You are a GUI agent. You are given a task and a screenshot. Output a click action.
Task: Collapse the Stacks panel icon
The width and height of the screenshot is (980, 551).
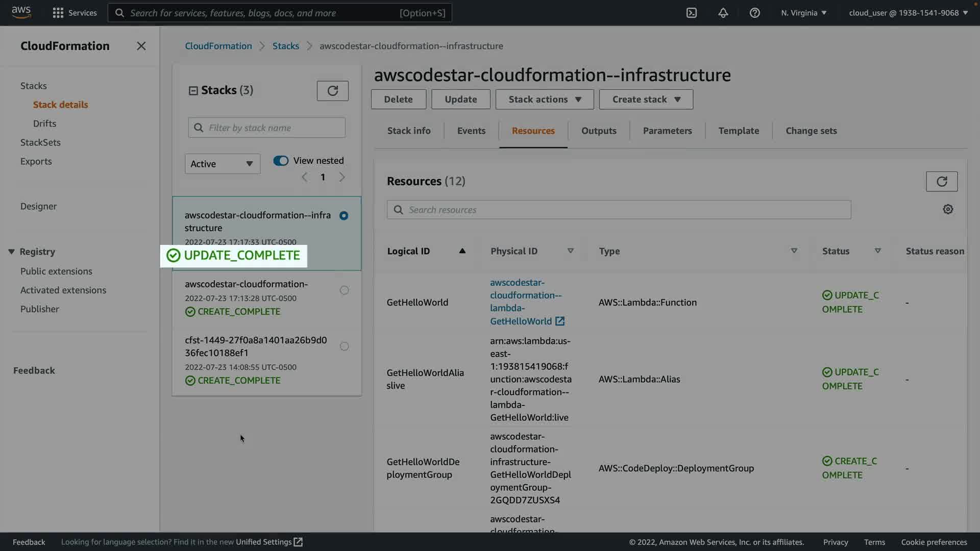(193, 91)
